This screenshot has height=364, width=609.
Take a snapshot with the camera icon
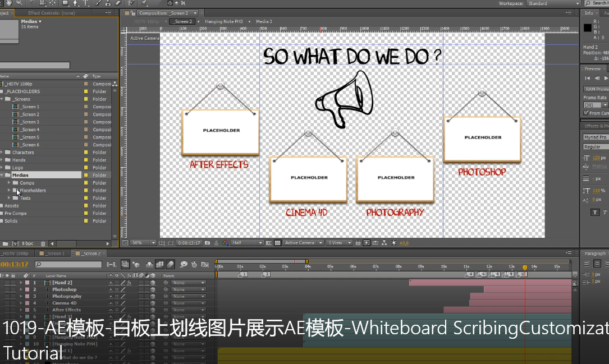[208, 243]
